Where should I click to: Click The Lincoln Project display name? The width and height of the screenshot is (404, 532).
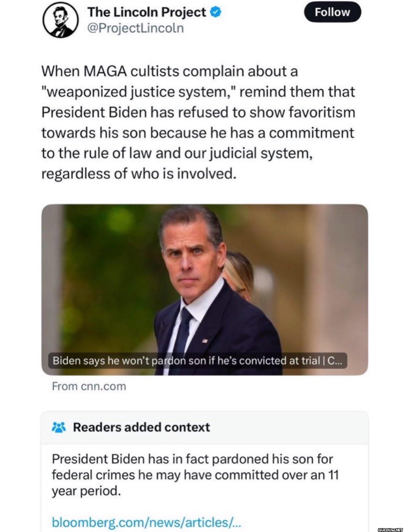coord(147,12)
